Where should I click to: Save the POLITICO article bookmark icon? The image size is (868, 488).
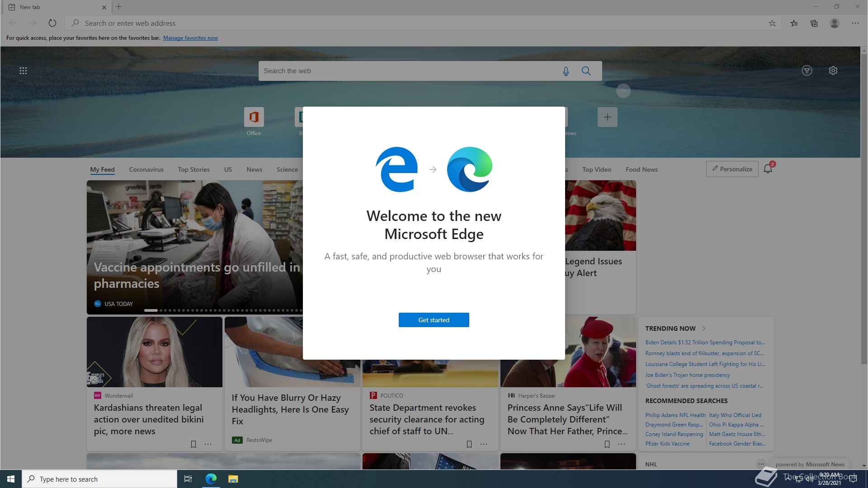click(x=469, y=444)
